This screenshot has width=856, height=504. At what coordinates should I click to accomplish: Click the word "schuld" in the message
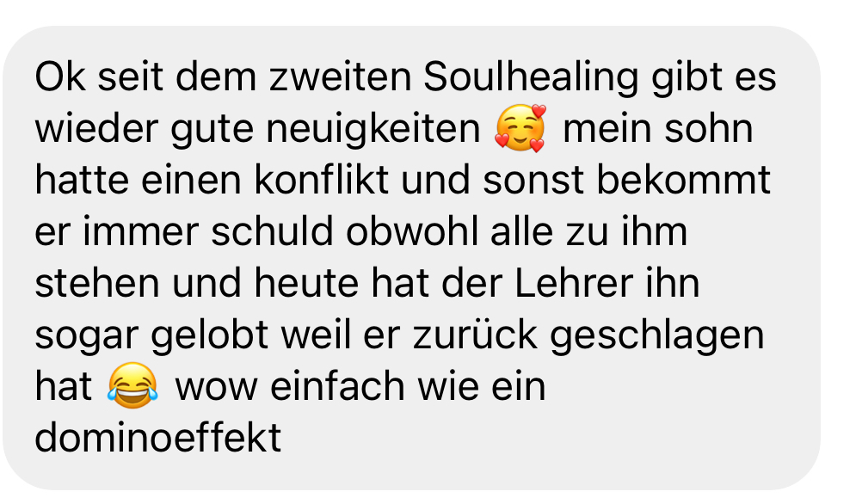272,232
